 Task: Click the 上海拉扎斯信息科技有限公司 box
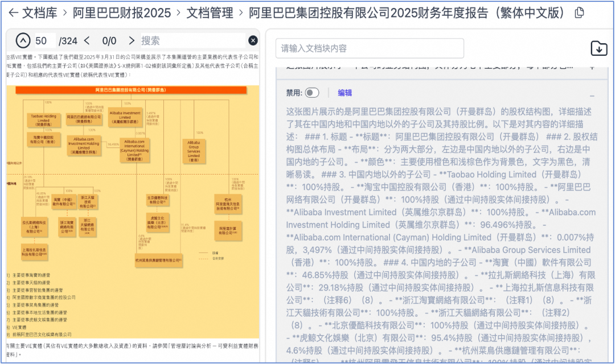35,253
